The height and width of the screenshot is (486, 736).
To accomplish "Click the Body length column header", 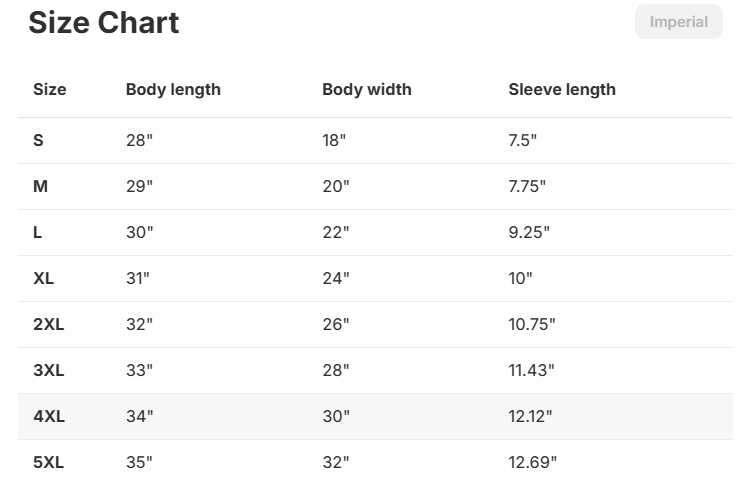I will (x=173, y=89).
